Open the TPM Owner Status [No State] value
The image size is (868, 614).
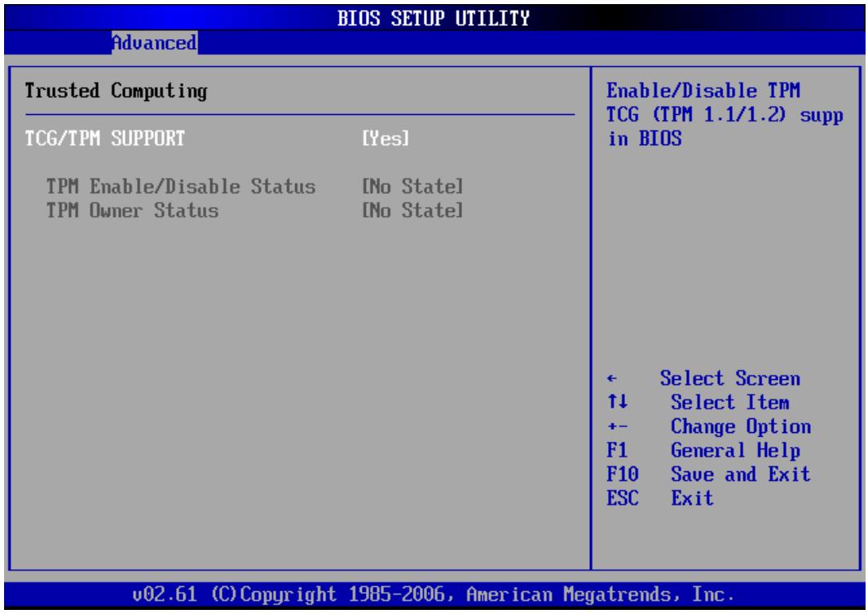pos(412,210)
